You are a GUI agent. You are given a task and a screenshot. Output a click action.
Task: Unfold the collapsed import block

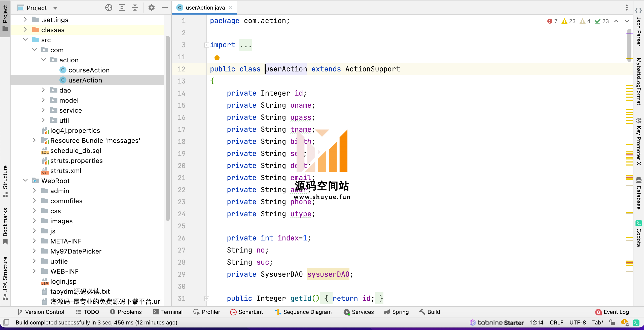(x=206, y=45)
